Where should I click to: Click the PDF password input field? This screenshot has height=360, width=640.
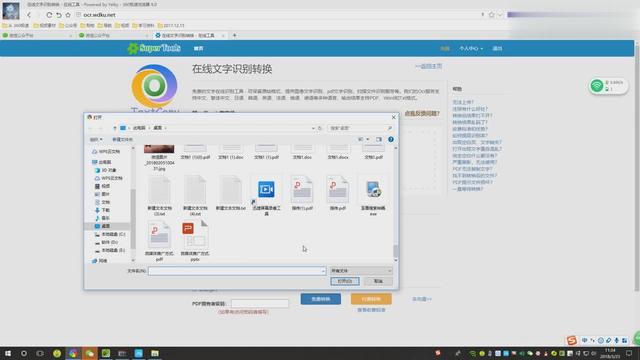260,304
